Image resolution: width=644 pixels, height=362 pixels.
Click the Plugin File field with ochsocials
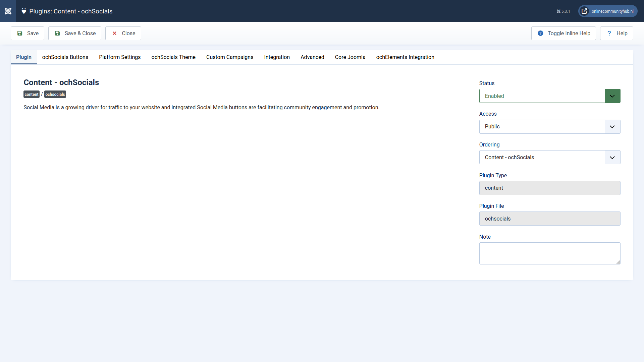point(550,219)
